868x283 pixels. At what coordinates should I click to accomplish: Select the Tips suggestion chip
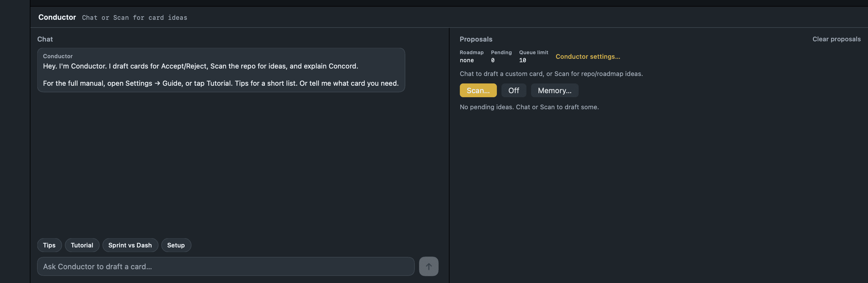(x=49, y=245)
